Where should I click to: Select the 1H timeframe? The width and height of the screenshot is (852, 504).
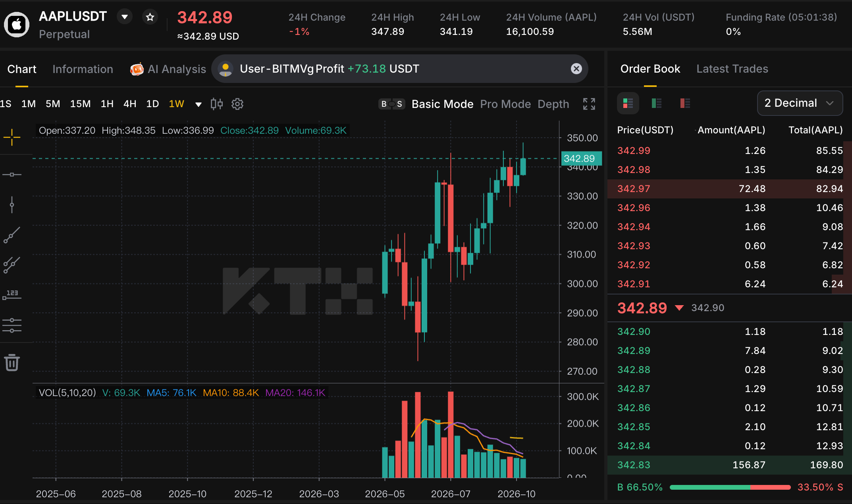tap(107, 104)
